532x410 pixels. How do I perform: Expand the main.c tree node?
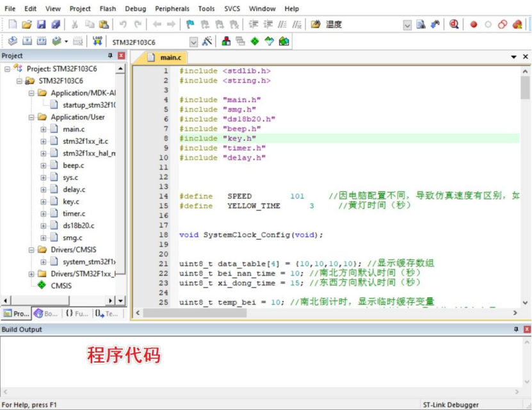pos(44,129)
